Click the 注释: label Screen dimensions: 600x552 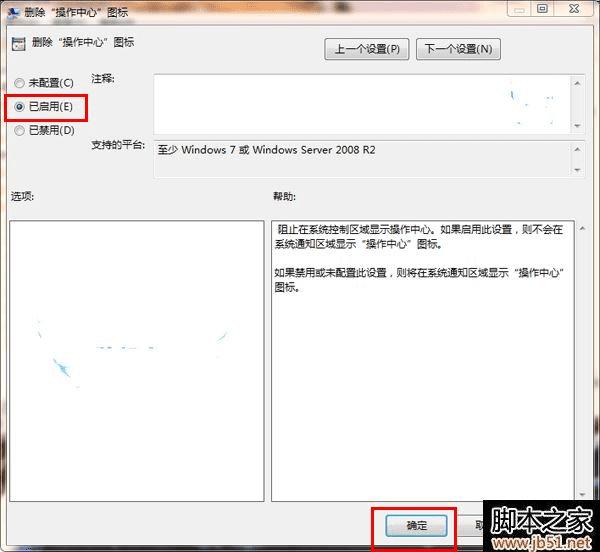click(x=103, y=79)
